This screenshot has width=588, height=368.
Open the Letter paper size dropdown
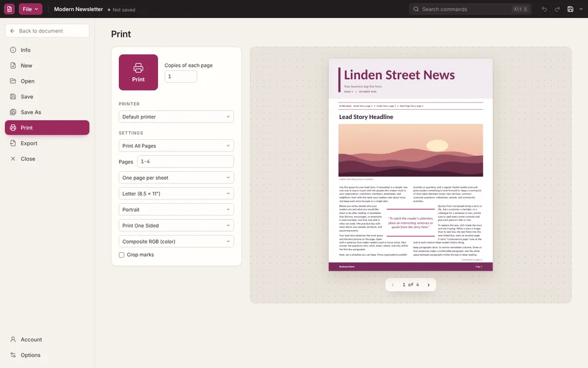[176, 193]
